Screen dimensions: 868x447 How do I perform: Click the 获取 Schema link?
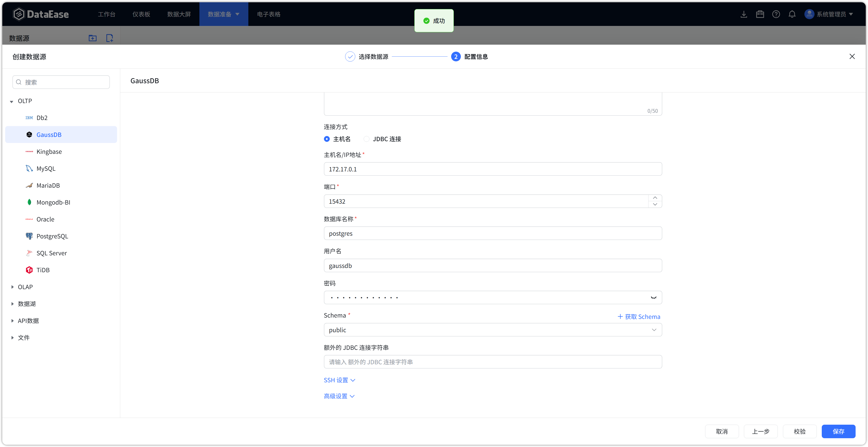coord(639,317)
